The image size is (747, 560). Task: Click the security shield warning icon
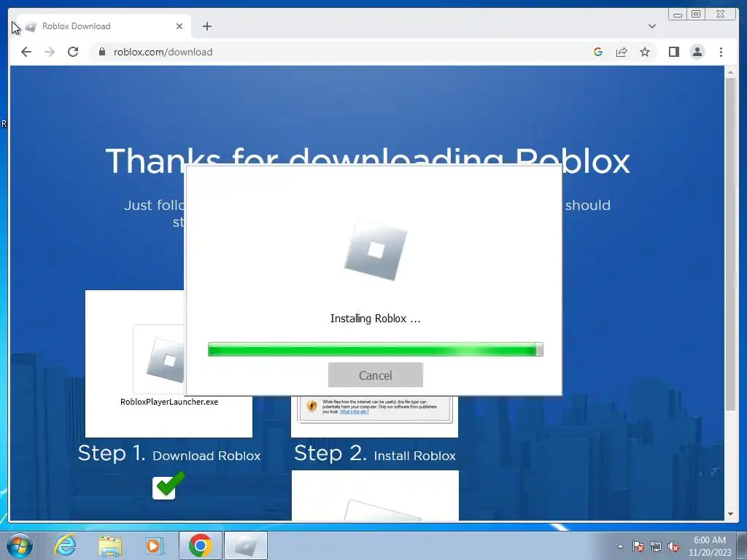pyautogui.click(x=311, y=406)
